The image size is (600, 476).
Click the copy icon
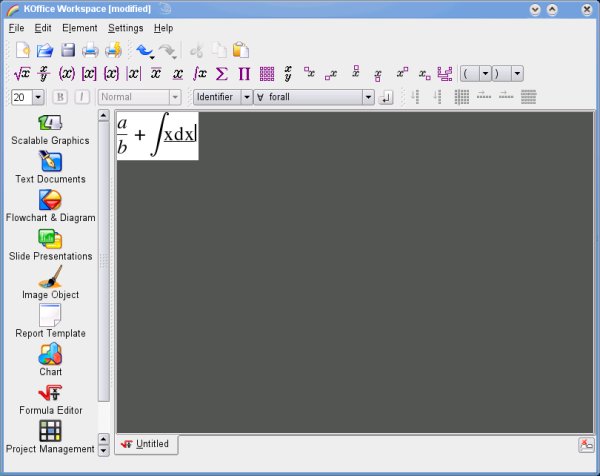pyautogui.click(x=219, y=50)
